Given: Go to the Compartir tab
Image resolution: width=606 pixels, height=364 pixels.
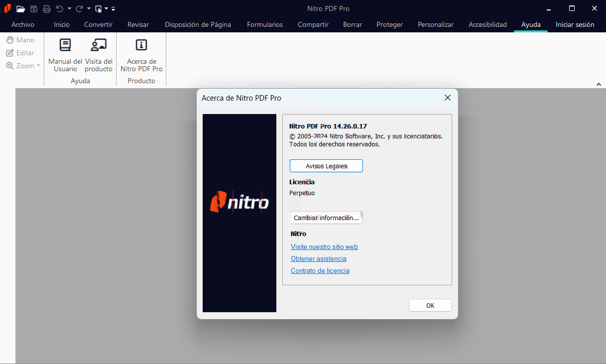Looking at the screenshot, I should click(313, 24).
